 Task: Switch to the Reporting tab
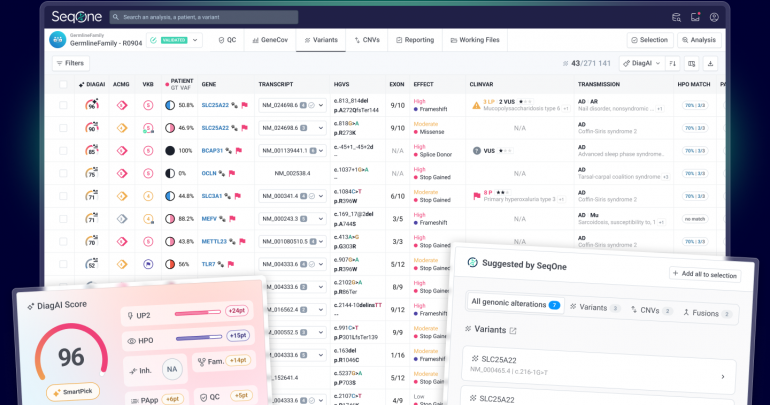[x=415, y=40]
